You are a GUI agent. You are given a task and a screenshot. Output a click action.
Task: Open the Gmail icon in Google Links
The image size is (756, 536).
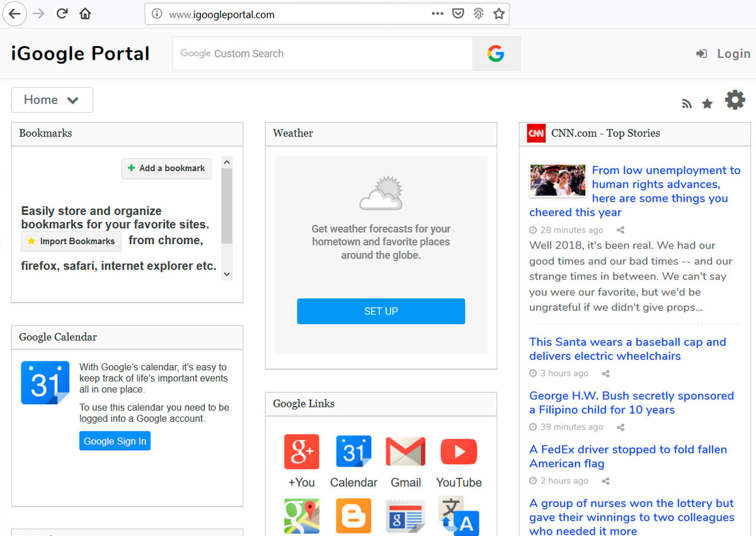pos(406,452)
